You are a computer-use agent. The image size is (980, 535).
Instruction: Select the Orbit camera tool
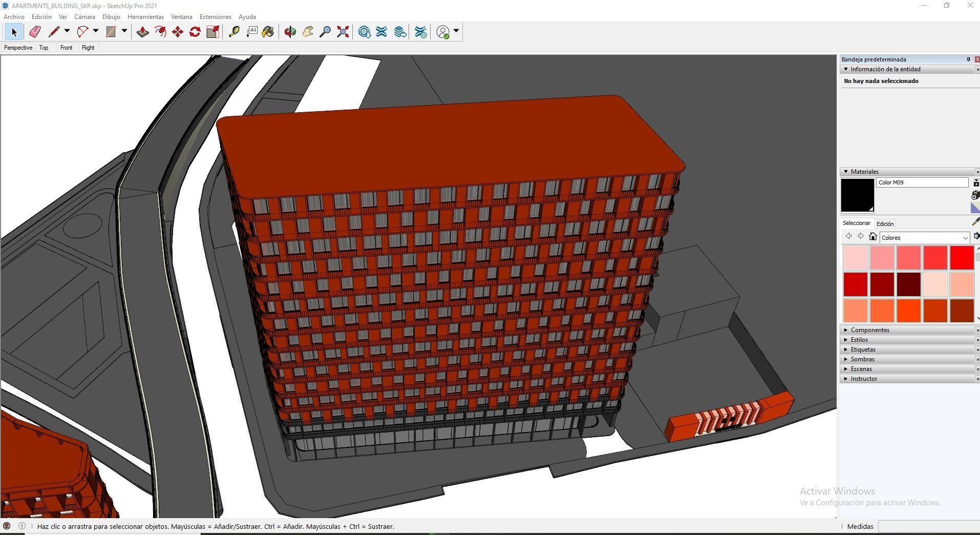point(290,32)
